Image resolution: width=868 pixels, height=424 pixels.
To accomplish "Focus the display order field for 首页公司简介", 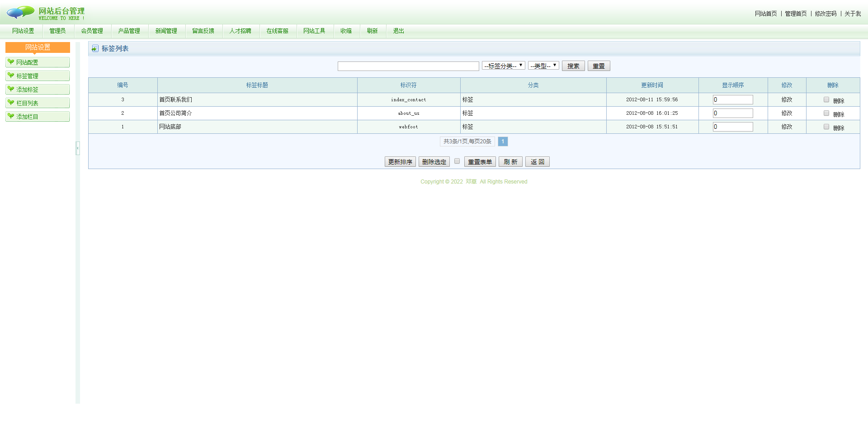I will [733, 113].
